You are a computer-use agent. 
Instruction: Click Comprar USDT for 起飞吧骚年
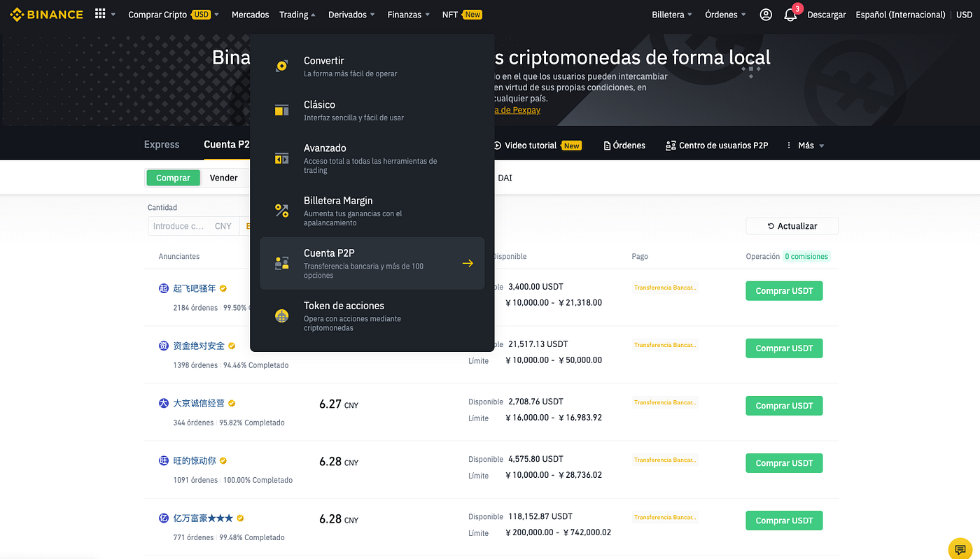click(x=784, y=291)
